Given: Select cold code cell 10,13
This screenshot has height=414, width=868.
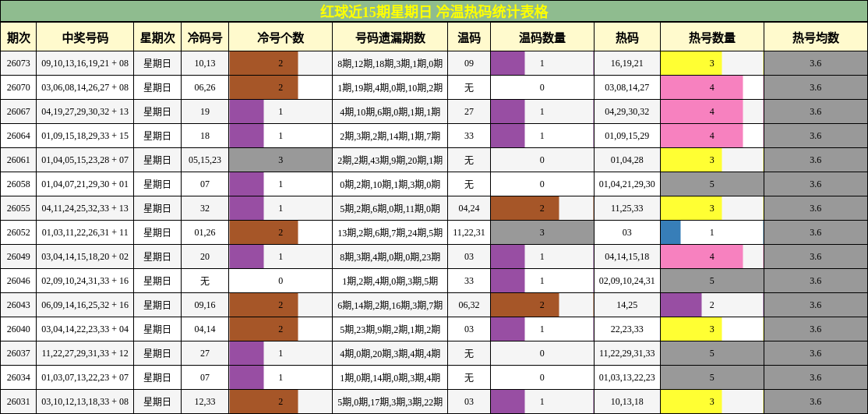Looking at the screenshot, I should pos(205,63).
